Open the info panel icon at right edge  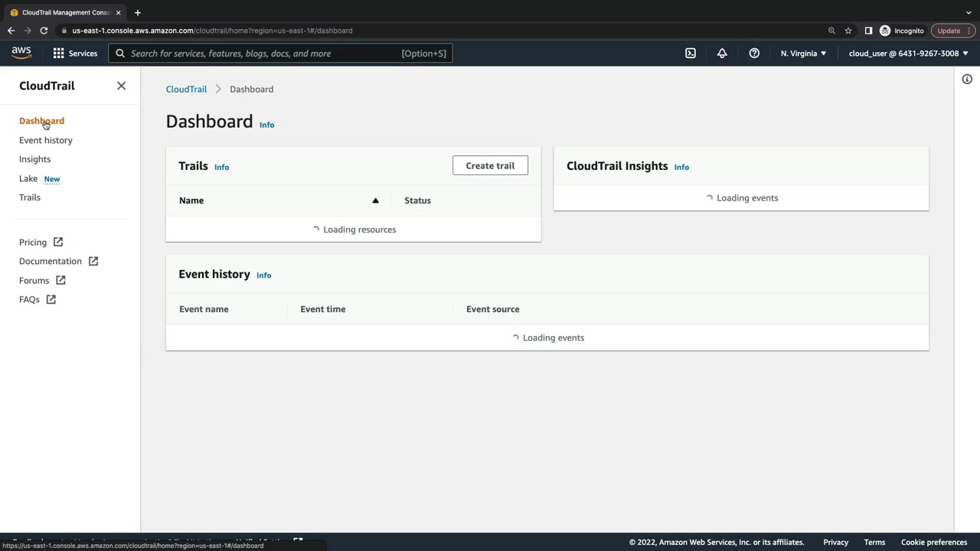click(x=967, y=80)
